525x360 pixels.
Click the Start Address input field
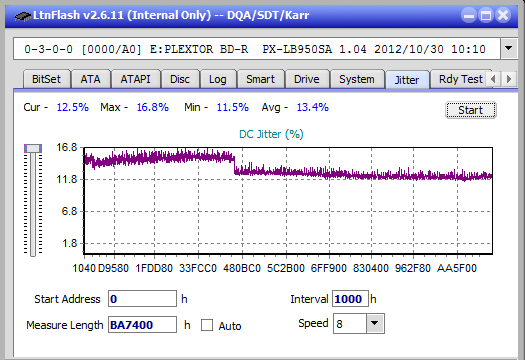(142, 299)
